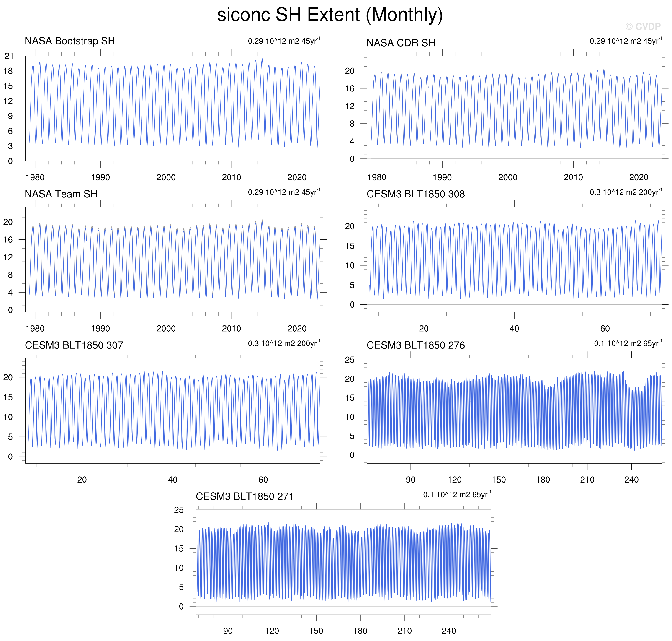Viewport: 672px width, 641px height.
Task: Click the 'NASA CDR SH' panel title
Action: (401, 43)
